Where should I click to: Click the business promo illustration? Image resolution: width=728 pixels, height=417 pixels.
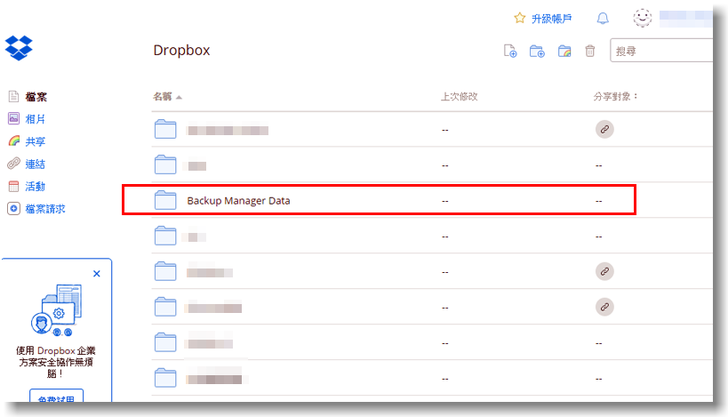click(x=56, y=310)
